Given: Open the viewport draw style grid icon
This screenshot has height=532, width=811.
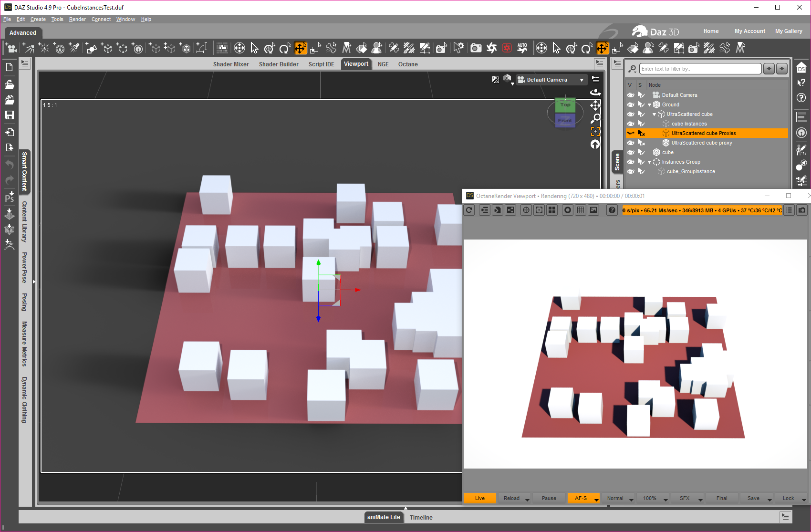Looking at the screenshot, I should [x=222, y=48].
